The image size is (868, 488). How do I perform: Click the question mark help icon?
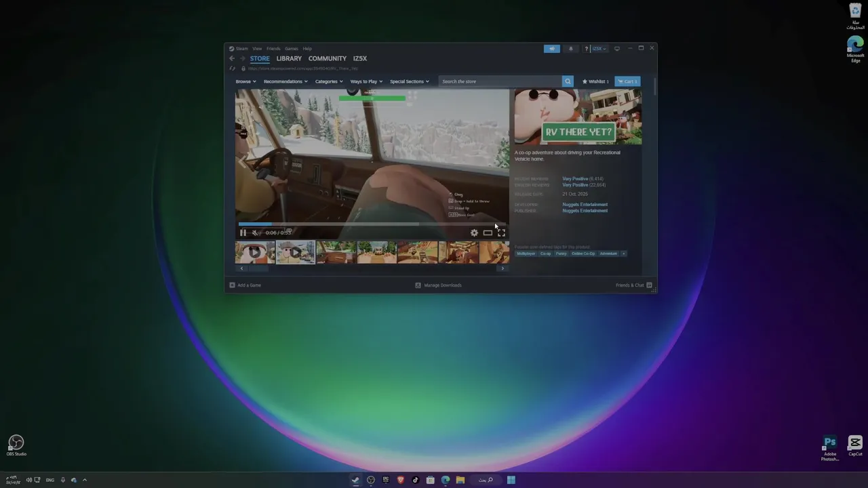(586, 49)
